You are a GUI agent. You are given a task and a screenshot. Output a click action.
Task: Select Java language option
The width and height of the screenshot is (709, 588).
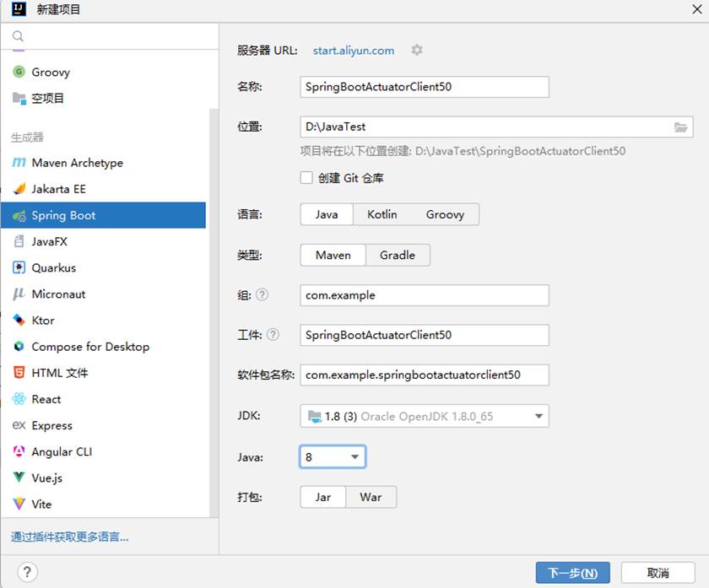(x=327, y=214)
